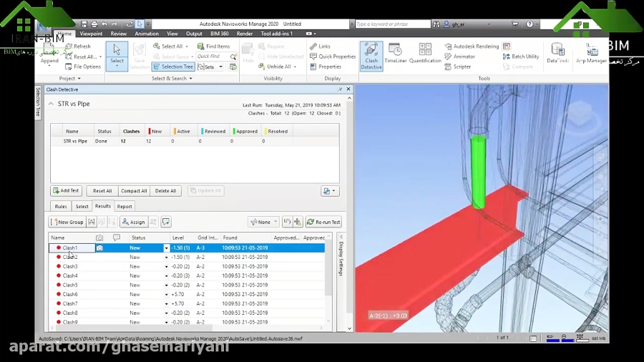Screen dimensions: 644x362
Task: Click the Find Items icon
Action: [213, 47]
